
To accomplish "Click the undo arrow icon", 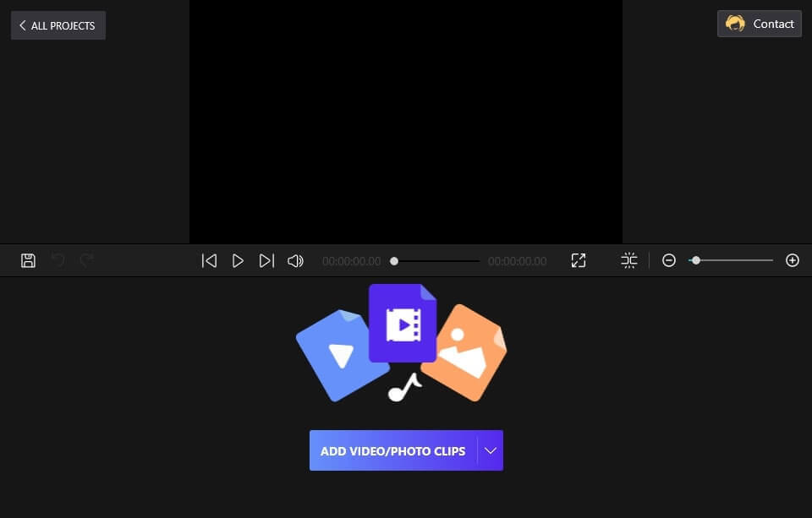I will pyautogui.click(x=58, y=259).
